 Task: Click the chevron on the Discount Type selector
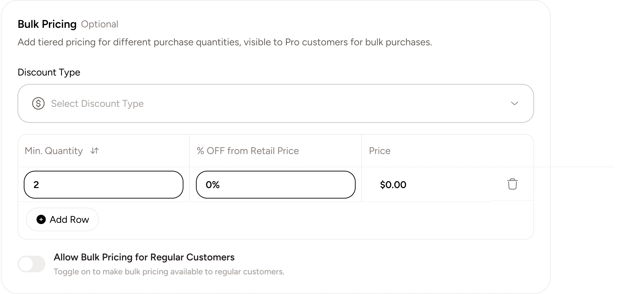click(x=515, y=103)
